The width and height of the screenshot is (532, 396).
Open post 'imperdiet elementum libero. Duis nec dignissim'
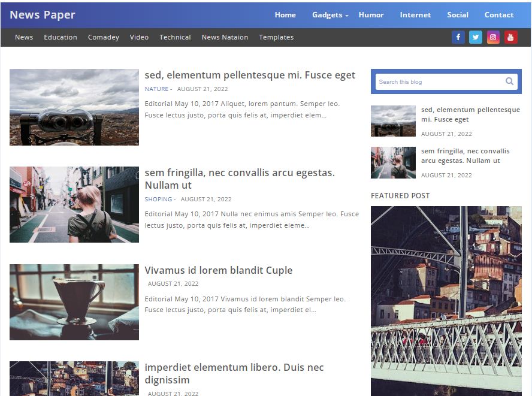(234, 374)
